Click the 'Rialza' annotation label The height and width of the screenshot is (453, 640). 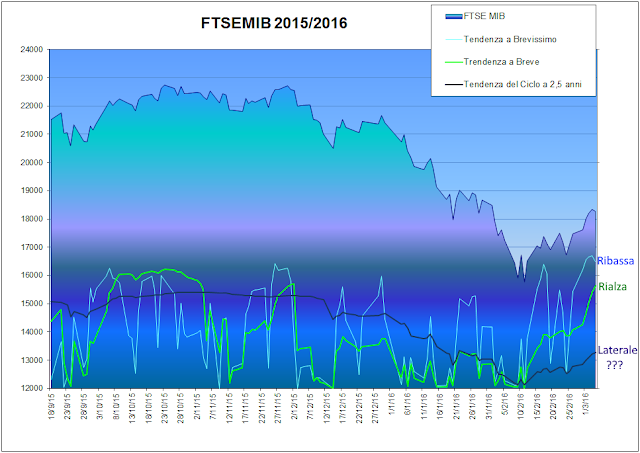click(x=612, y=287)
